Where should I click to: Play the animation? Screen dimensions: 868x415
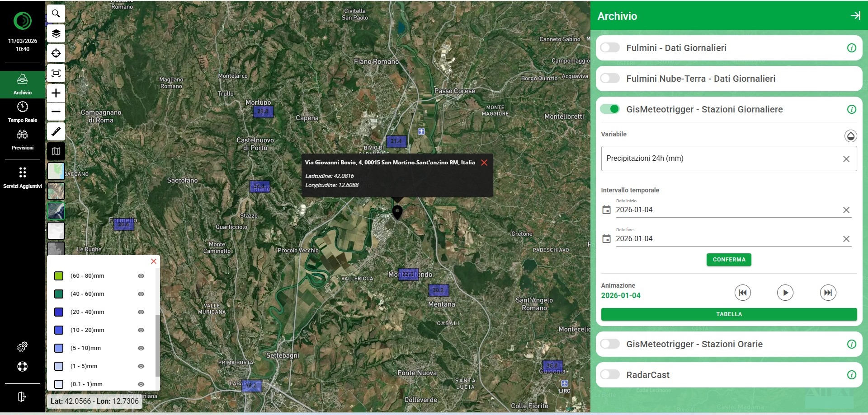pyautogui.click(x=785, y=293)
